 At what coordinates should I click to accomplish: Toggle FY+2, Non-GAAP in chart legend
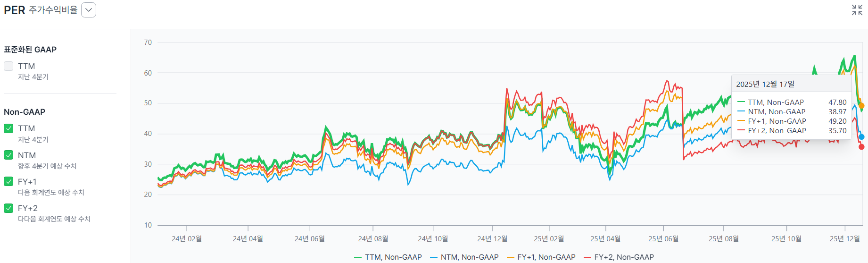619,257
